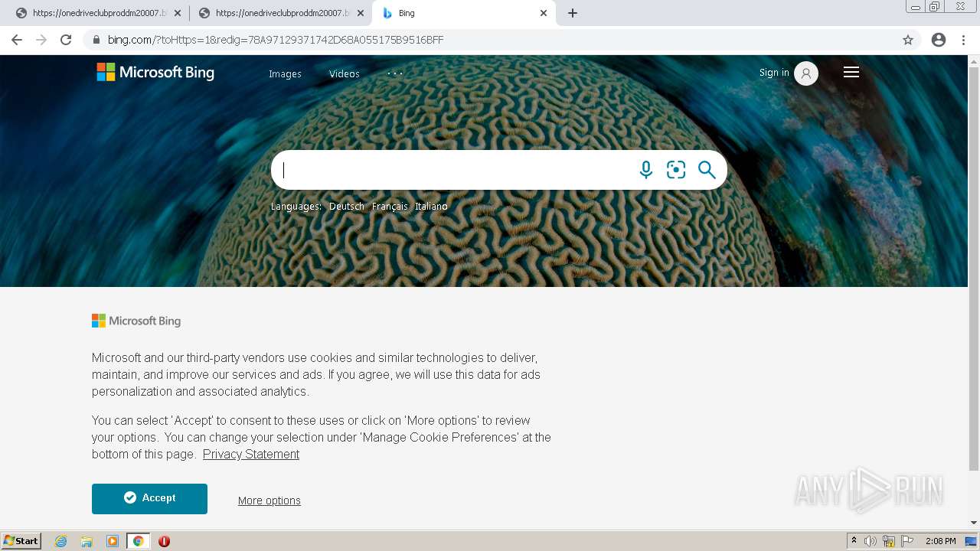Image resolution: width=980 pixels, height=551 pixels.
Task: Open a new tab with the plus icon
Action: (x=573, y=13)
